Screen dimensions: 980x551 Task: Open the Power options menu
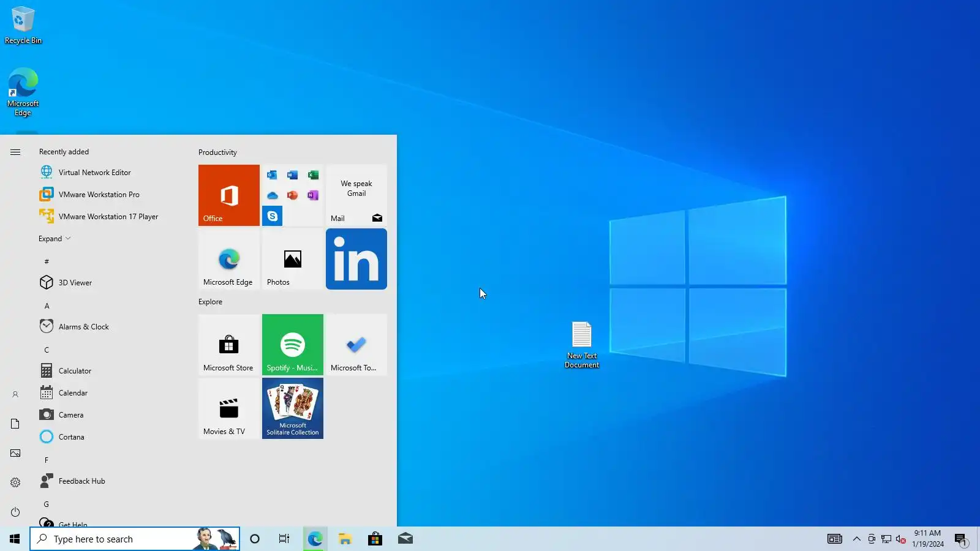click(x=15, y=512)
